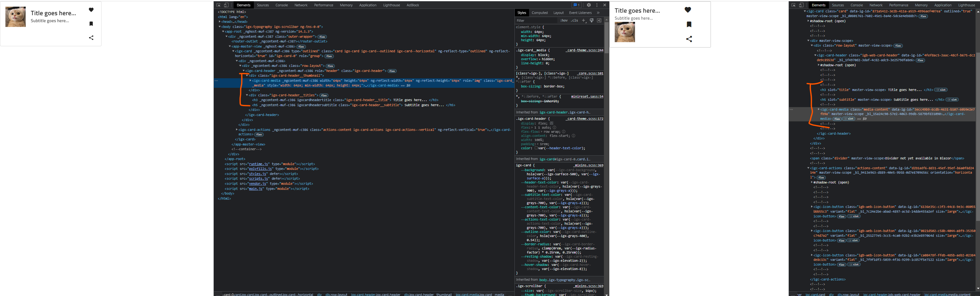The width and height of the screenshot is (980, 296).
Task: Open Network tab in left DevTools
Action: tap(301, 5)
